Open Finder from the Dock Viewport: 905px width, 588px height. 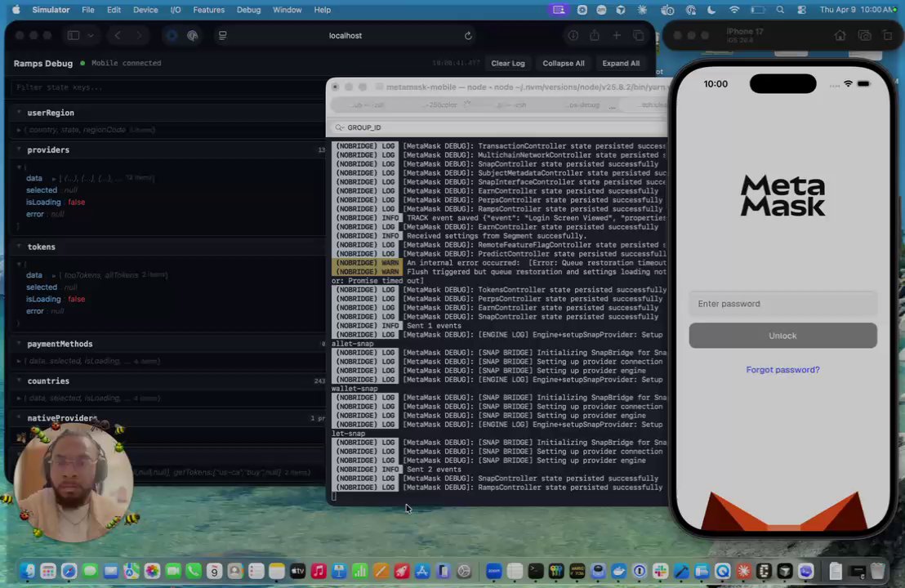[x=27, y=572]
